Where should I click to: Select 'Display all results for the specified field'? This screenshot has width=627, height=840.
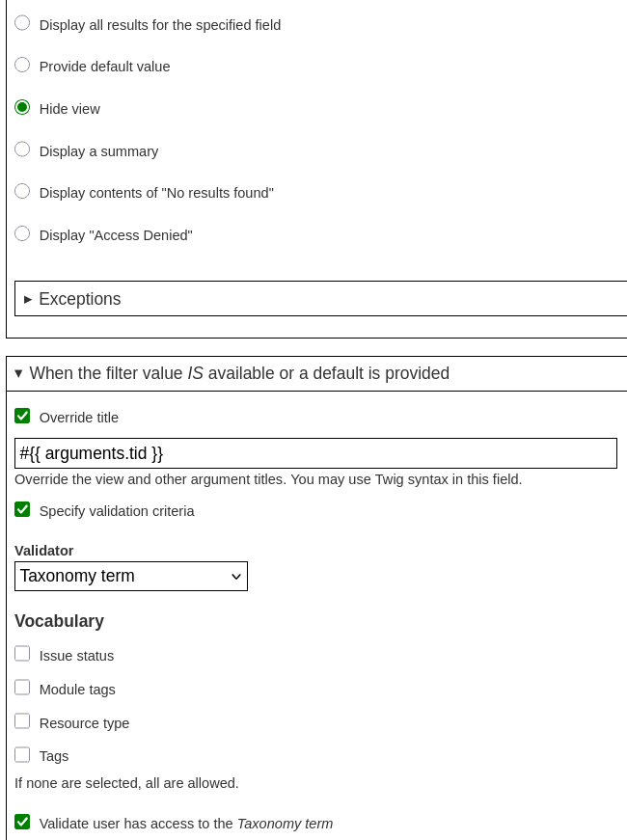point(22,23)
